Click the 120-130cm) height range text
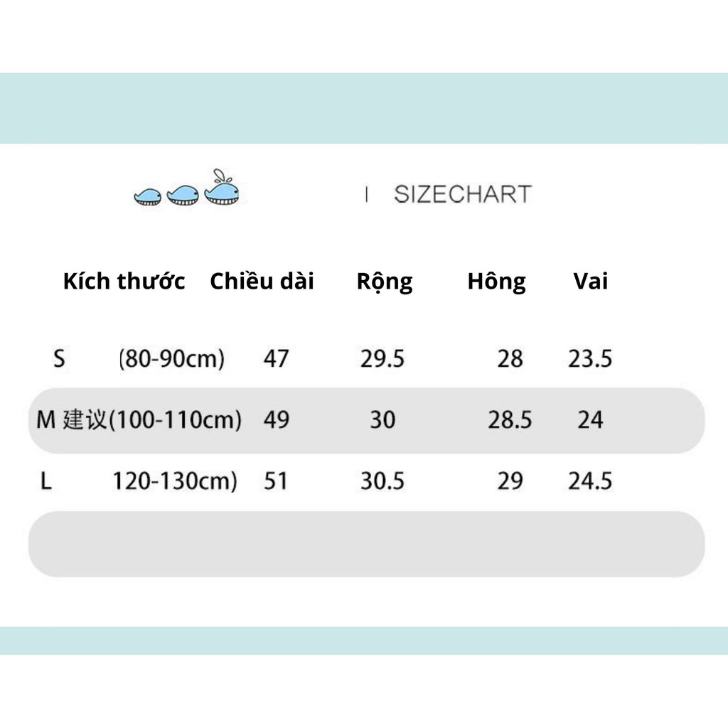The width and height of the screenshot is (728, 728). (x=174, y=482)
